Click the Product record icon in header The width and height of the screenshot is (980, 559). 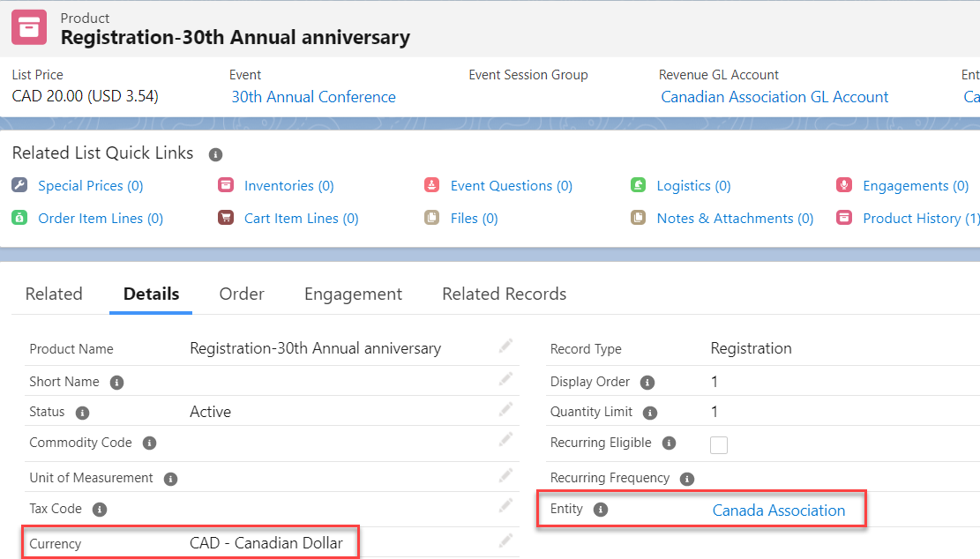coord(29,27)
